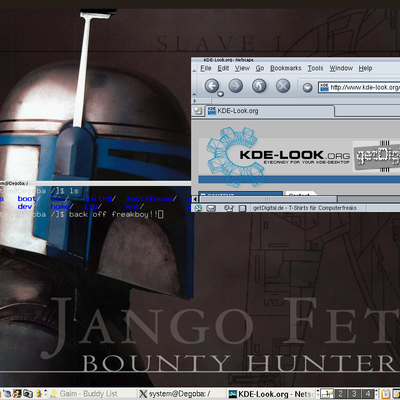Click the "lost+found/" entry in terminal
The image size is (400, 400).
pos(151,199)
